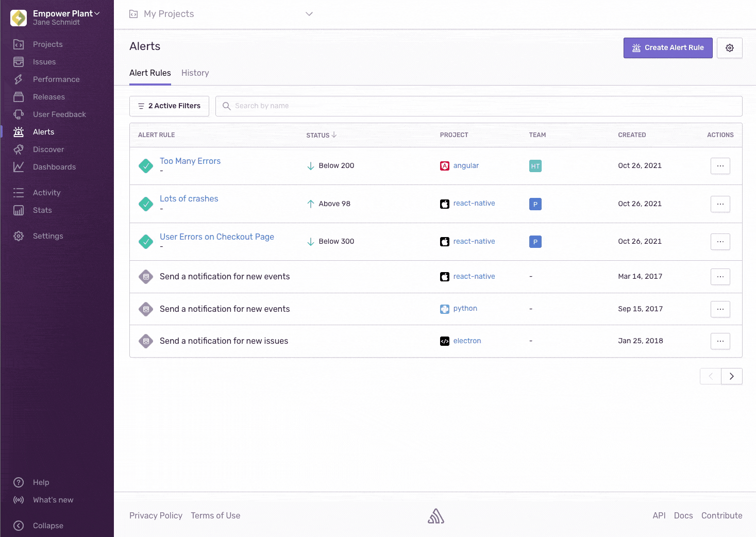Open the 2 Active Filters dropdown

click(169, 106)
